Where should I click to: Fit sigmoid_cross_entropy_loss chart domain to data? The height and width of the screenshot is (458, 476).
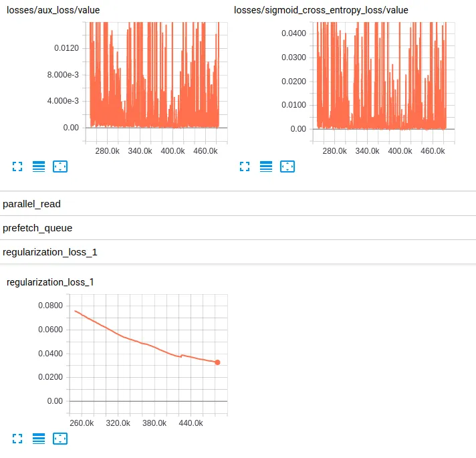(287, 166)
